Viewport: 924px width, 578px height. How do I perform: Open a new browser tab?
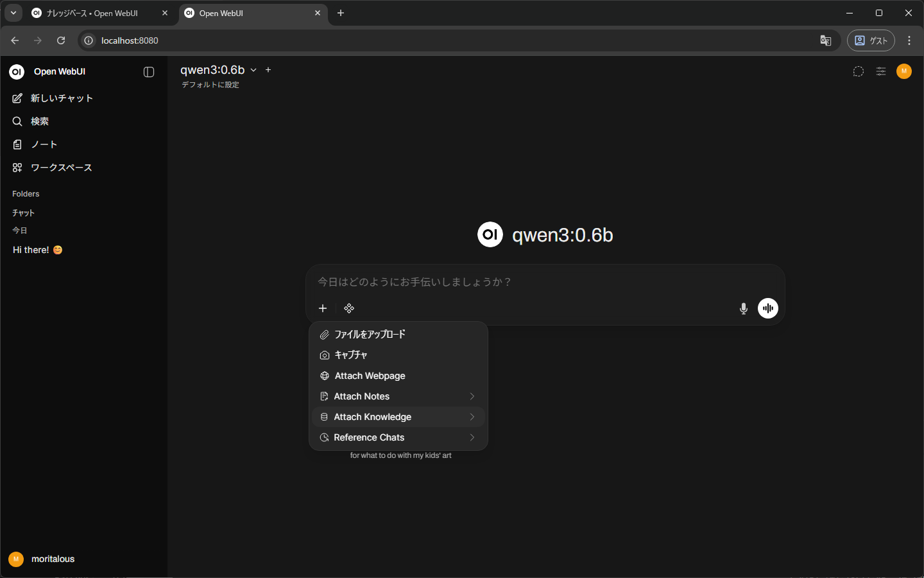click(x=341, y=13)
